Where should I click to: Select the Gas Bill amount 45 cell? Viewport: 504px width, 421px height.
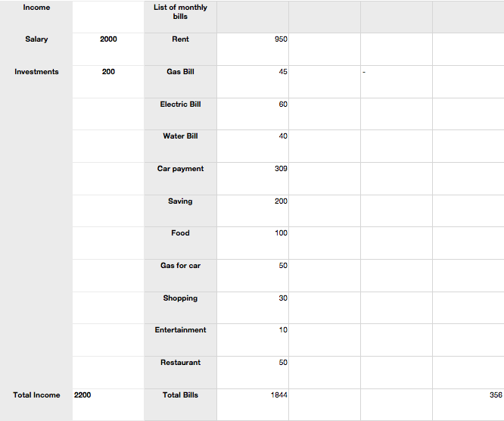(x=253, y=80)
